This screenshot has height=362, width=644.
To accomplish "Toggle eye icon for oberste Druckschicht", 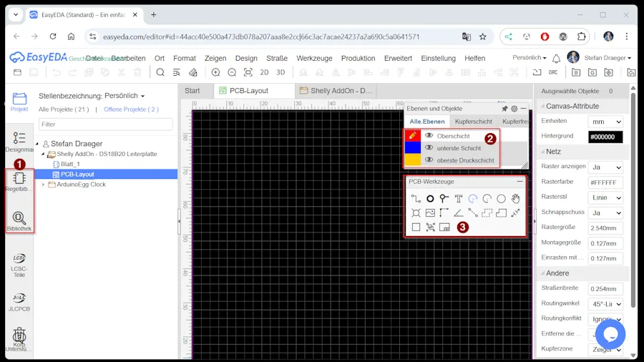I will (429, 160).
